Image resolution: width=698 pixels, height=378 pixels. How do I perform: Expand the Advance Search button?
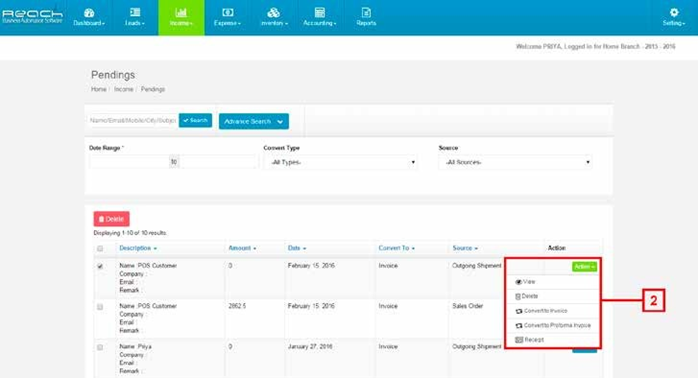pos(254,121)
